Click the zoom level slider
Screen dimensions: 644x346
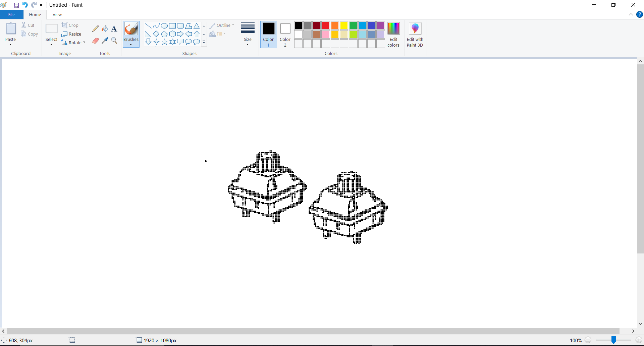pyautogui.click(x=613, y=340)
